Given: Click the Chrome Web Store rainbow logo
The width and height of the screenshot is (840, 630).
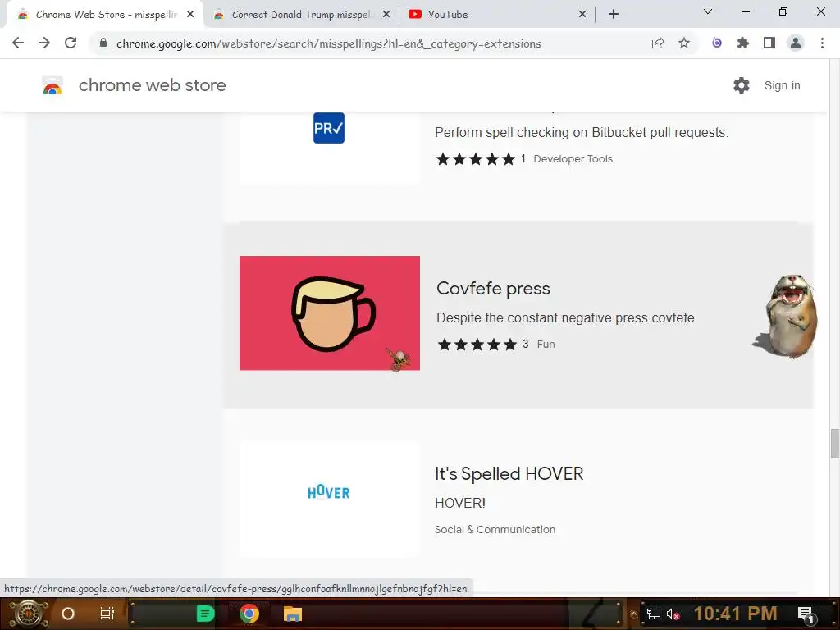Looking at the screenshot, I should coord(52,85).
